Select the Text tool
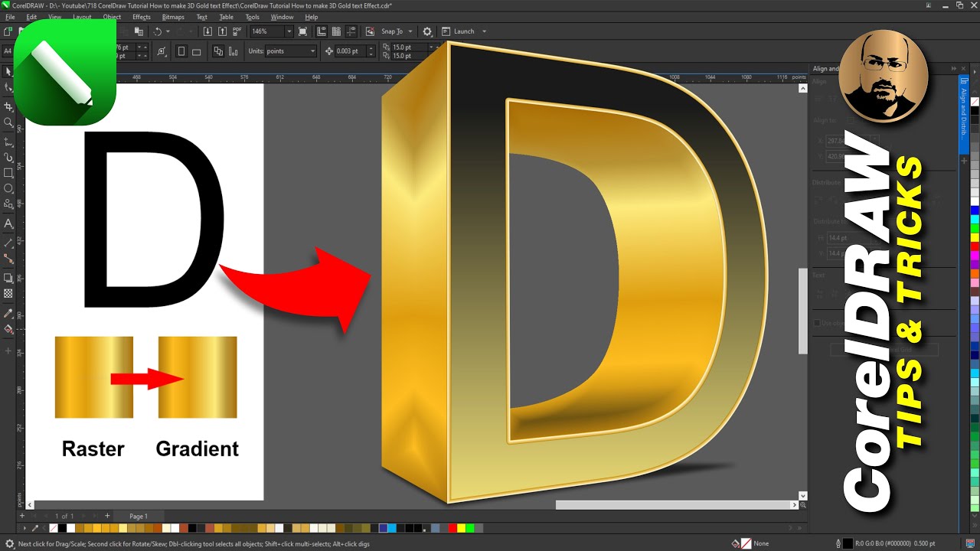The height and width of the screenshot is (551, 980). tap(8, 223)
